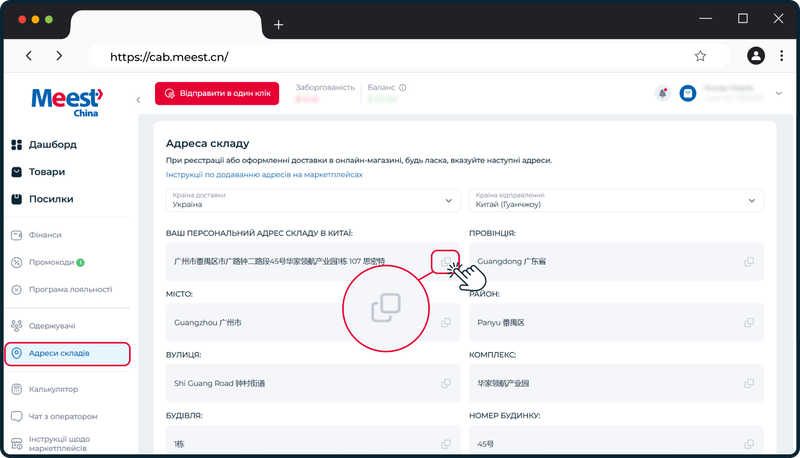Bookmark page with the star icon
Image resolution: width=800 pixels, height=458 pixels.
700,56
